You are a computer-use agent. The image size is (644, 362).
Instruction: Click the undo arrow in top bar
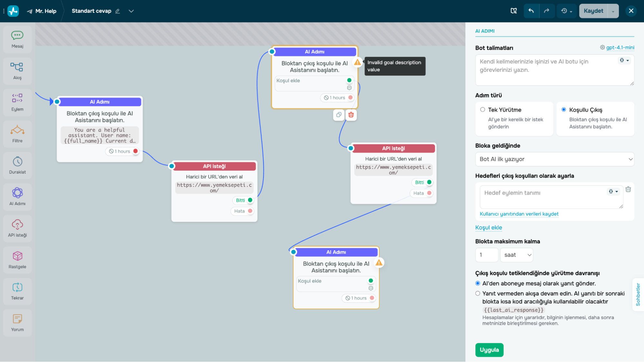[x=531, y=11]
